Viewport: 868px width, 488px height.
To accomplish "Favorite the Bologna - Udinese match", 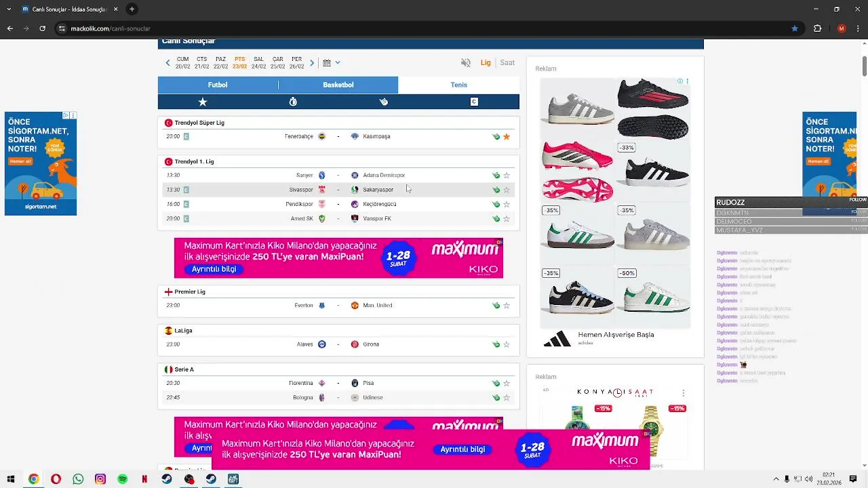I will tap(507, 397).
